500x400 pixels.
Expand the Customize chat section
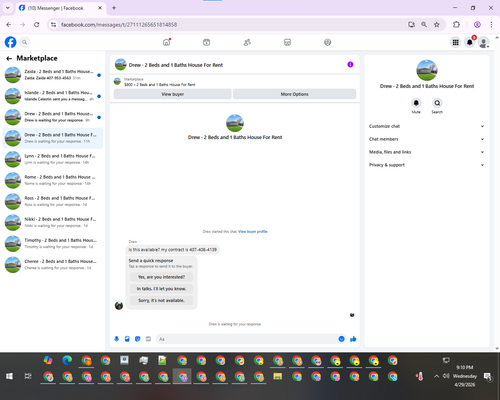(x=427, y=126)
